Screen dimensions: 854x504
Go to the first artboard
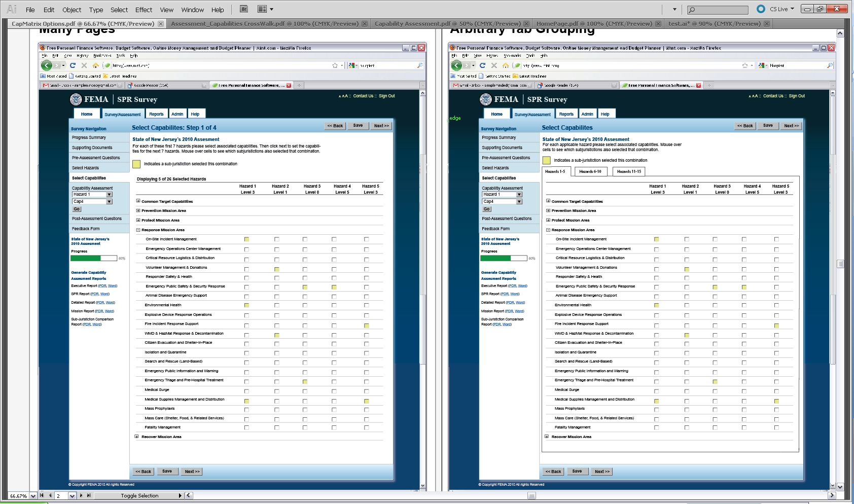tap(42, 495)
